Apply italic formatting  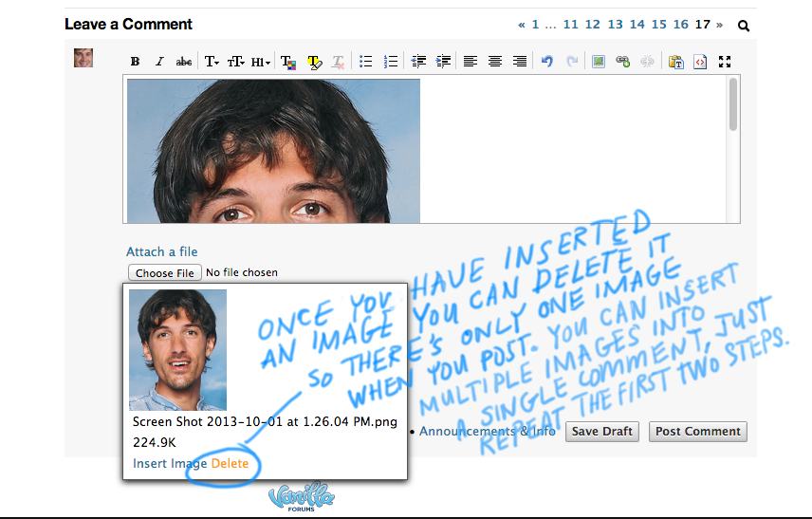159,62
